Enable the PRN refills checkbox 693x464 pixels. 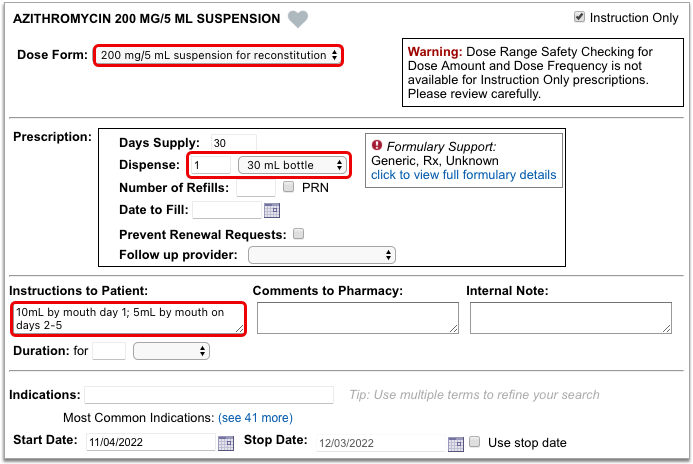coord(289,187)
